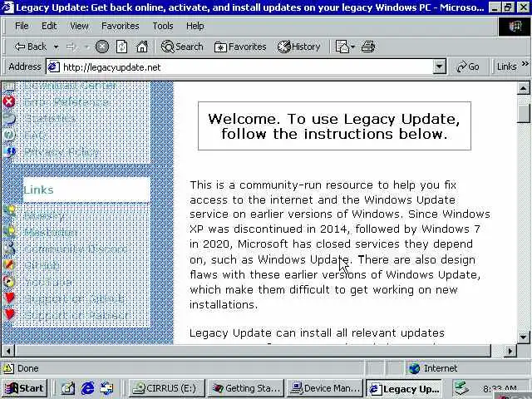Click the Bluesky icon in Links

point(9,212)
